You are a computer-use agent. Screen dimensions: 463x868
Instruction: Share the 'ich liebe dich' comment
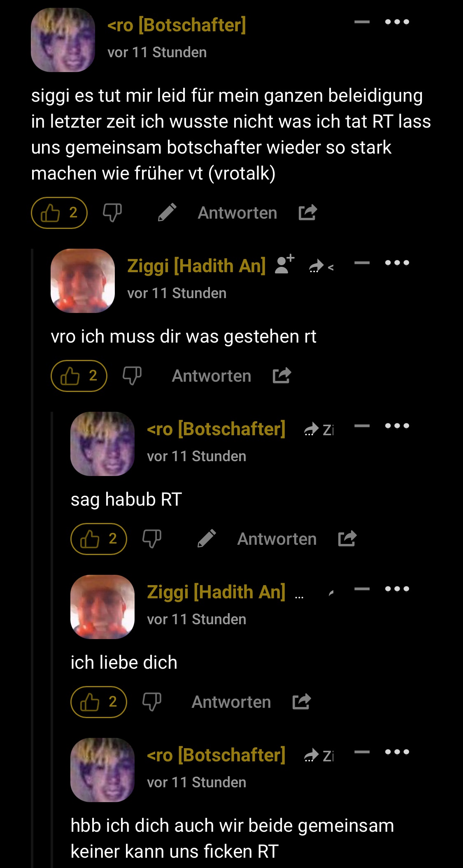(x=302, y=702)
